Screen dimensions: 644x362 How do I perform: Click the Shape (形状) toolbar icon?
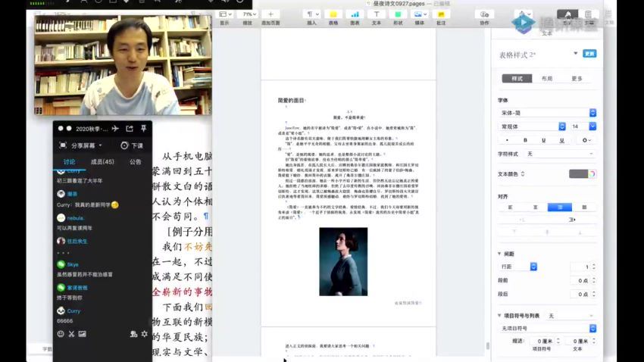[398, 14]
